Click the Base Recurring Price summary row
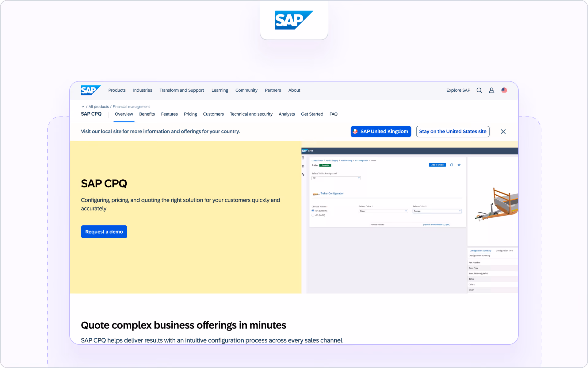This screenshot has height=368, width=588. coord(493,274)
